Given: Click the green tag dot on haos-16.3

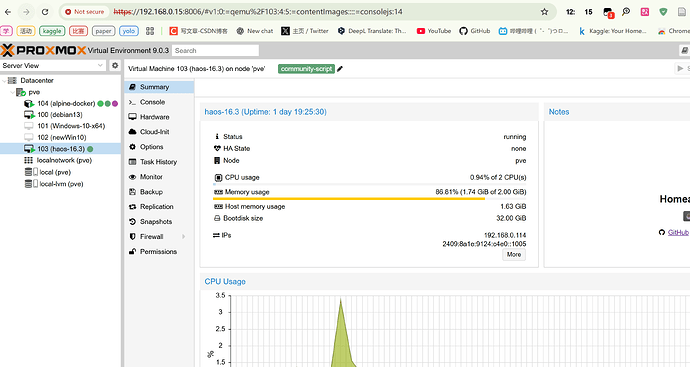Looking at the screenshot, I should (x=90, y=149).
